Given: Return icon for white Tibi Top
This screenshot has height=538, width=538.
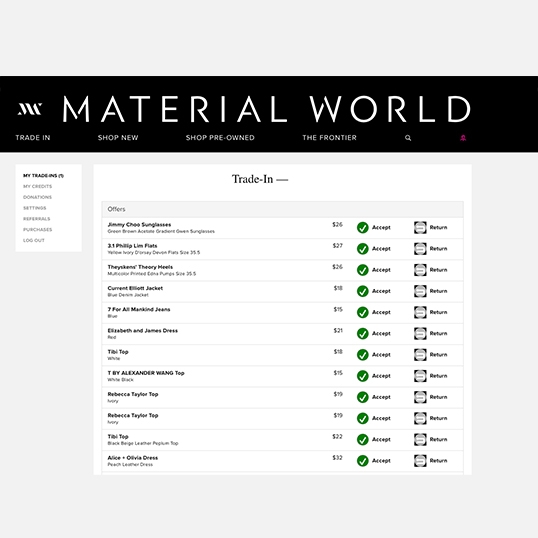Looking at the screenshot, I should pyautogui.click(x=420, y=355).
